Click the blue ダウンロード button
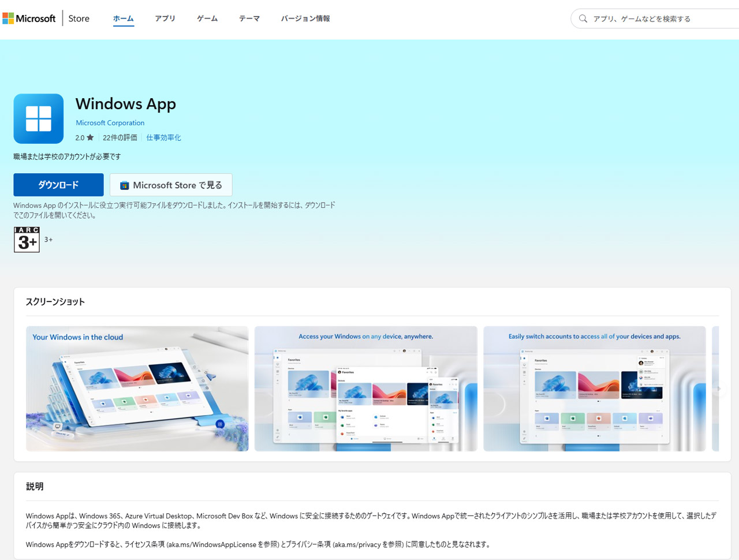 pyautogui.click(x=58, y=185)
